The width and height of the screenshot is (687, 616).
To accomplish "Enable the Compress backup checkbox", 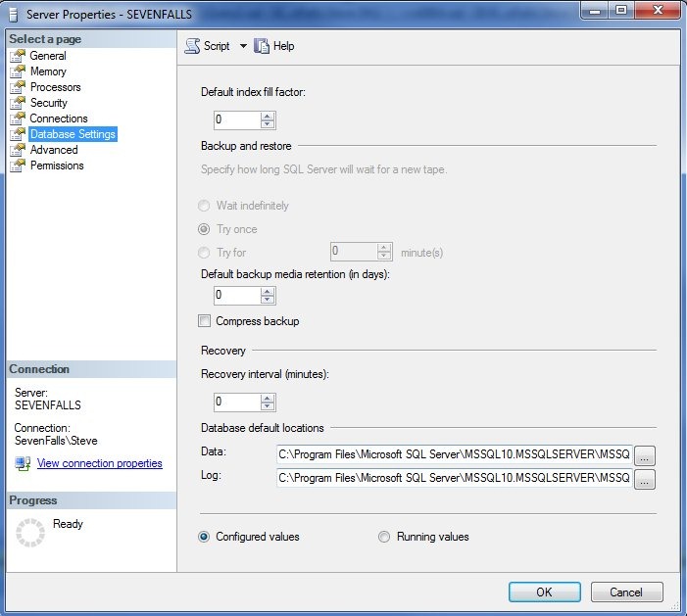I will [205, 321].
